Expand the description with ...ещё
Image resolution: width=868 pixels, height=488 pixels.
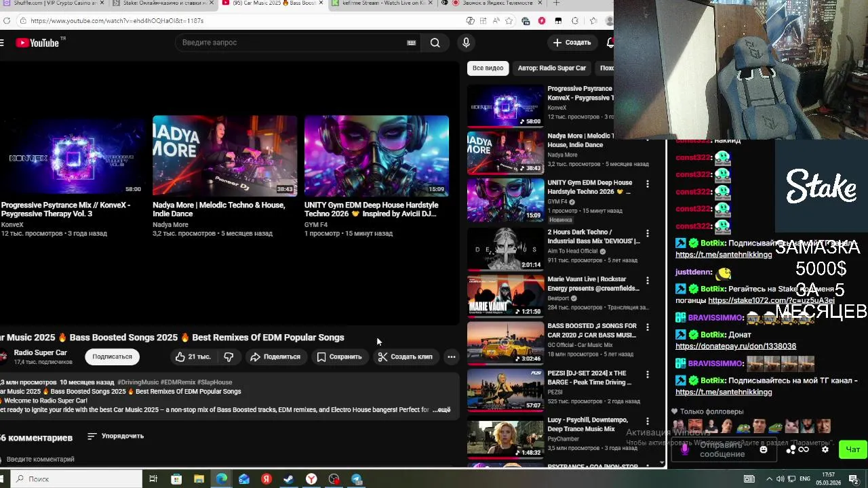441,410
